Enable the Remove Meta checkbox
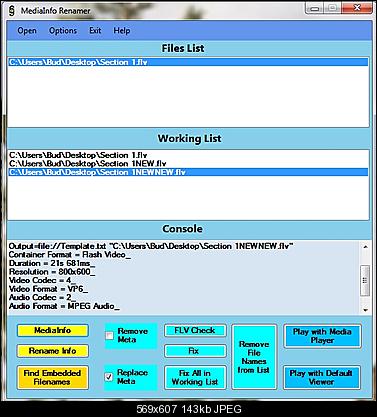Screen dimensions: 377x417 coord(109,335)
